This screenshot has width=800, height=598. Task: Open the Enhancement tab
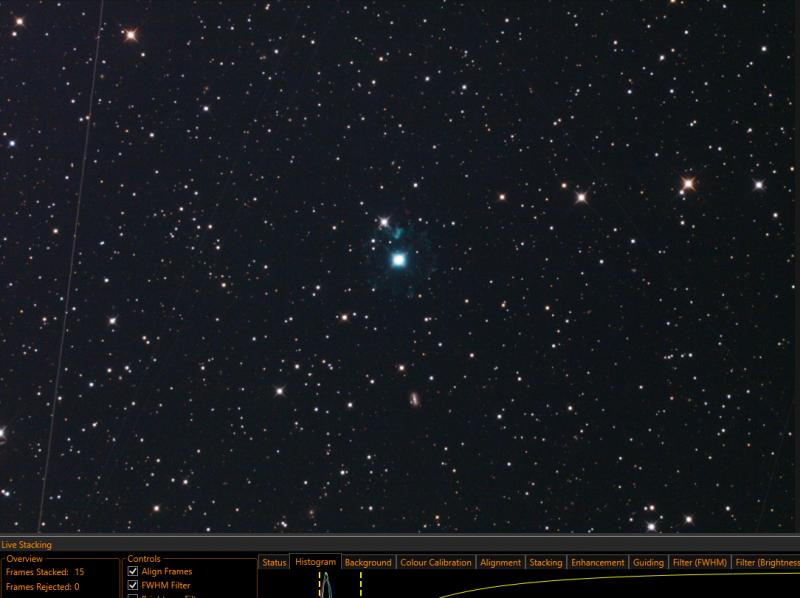[597, 562]
